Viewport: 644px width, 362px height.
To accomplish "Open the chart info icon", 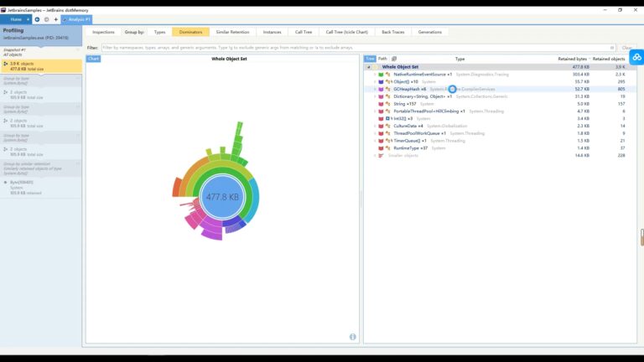I will tap(352, 337).
